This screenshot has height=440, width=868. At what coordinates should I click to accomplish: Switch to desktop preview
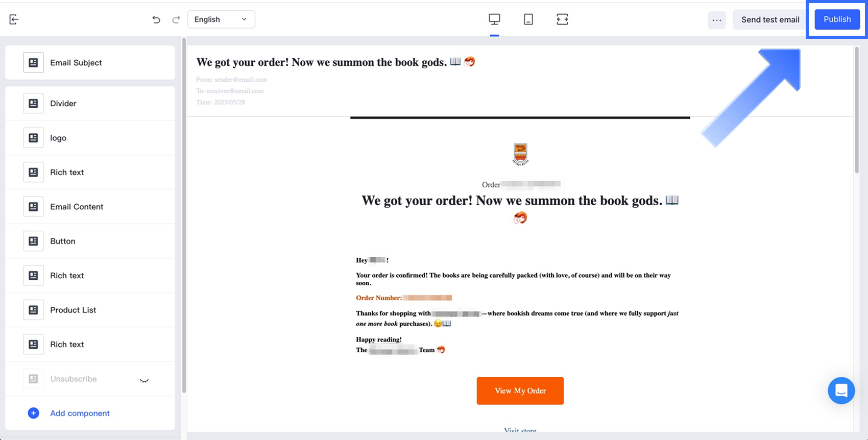[x=494, y=19]
